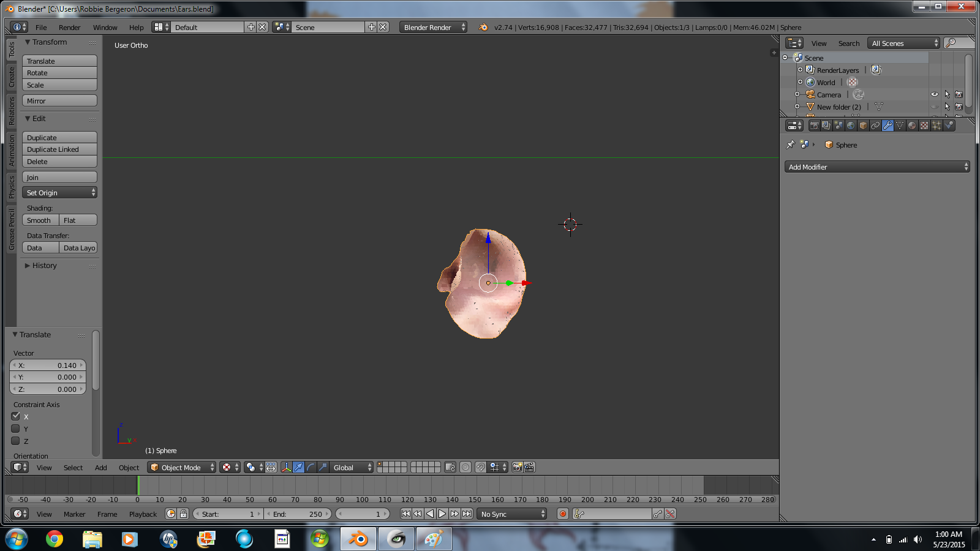The width and height of the screenshot is (980, 551).
Task: Jump to the timeline start frame
Action: click(405, 514)
